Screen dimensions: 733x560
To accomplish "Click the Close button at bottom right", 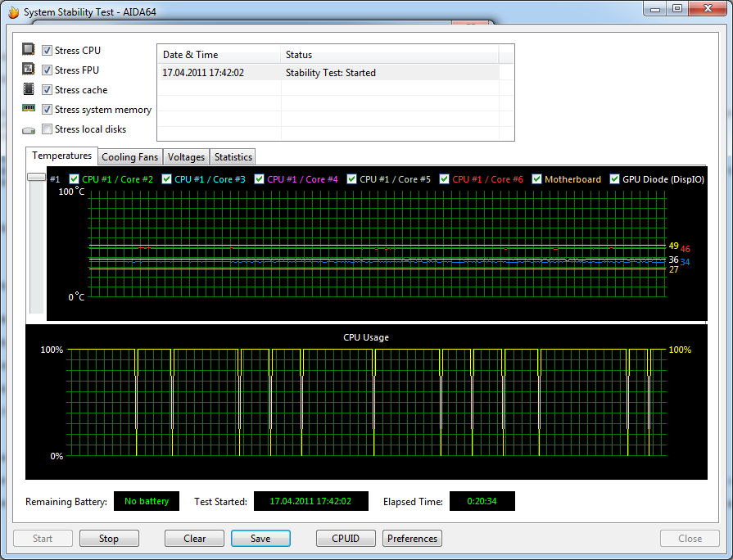I will (x=690, y=539).
